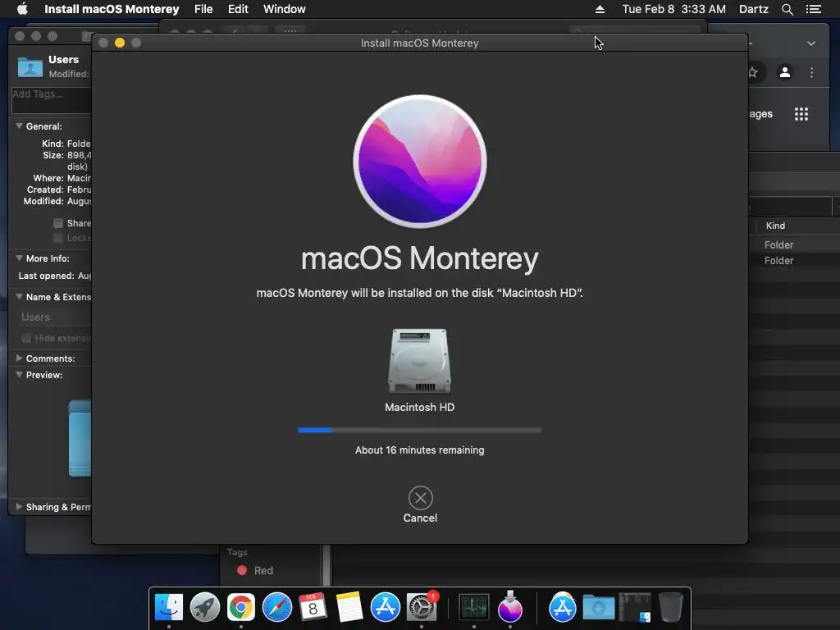Image resolution: width=840 pixels, height=630 pixels.
Task: Click the Add Tags field in Users info
Action: (x=52, y=100)
